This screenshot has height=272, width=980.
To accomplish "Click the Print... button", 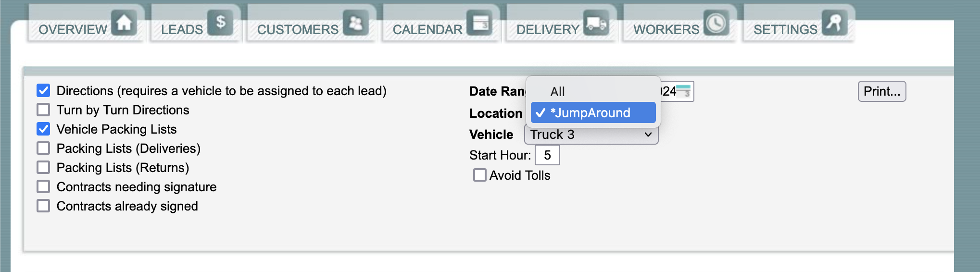I will point(882,91).
